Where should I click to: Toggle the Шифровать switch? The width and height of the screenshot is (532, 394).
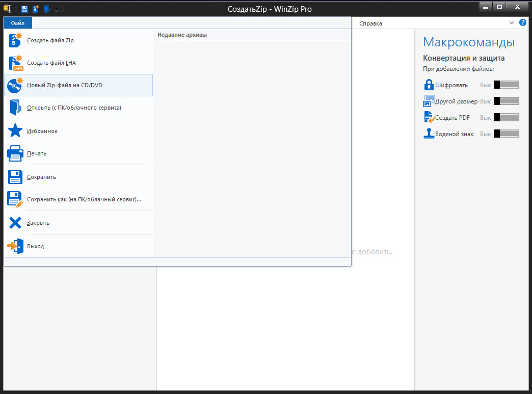click(x=506, y=85)
